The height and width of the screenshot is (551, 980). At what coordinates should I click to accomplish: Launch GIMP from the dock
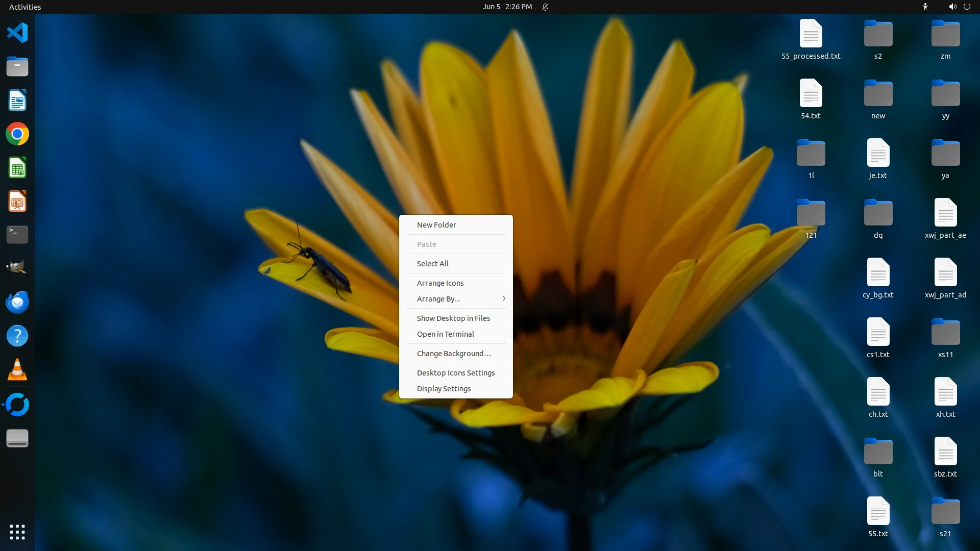coord(17,268)
